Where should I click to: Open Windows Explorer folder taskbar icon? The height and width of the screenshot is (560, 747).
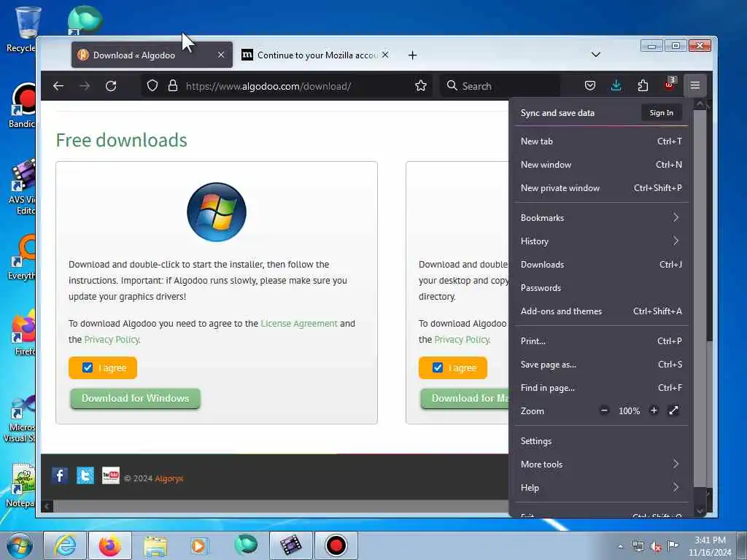click(155, 545)
